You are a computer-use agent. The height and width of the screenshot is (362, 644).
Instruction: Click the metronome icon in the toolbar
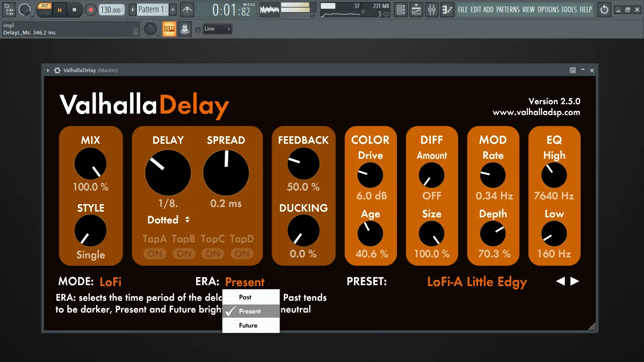point(188,9)
